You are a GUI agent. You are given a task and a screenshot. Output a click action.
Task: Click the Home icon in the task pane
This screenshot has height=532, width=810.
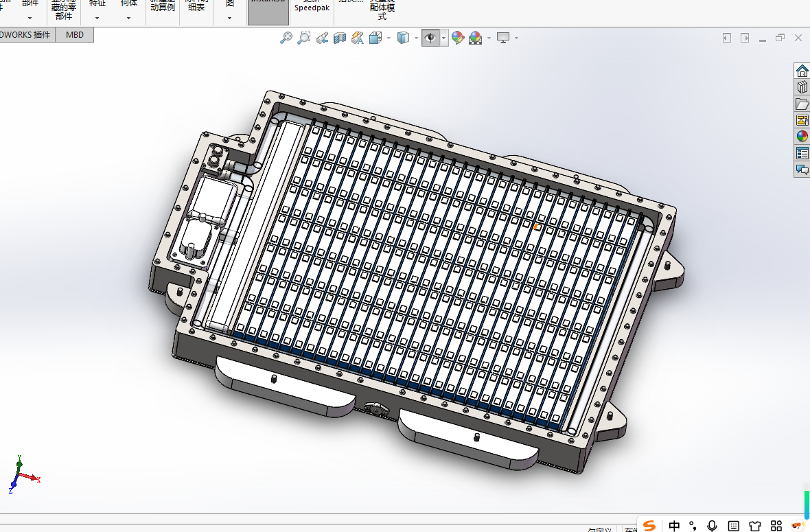pyautogui.click(x=802, y=70)
